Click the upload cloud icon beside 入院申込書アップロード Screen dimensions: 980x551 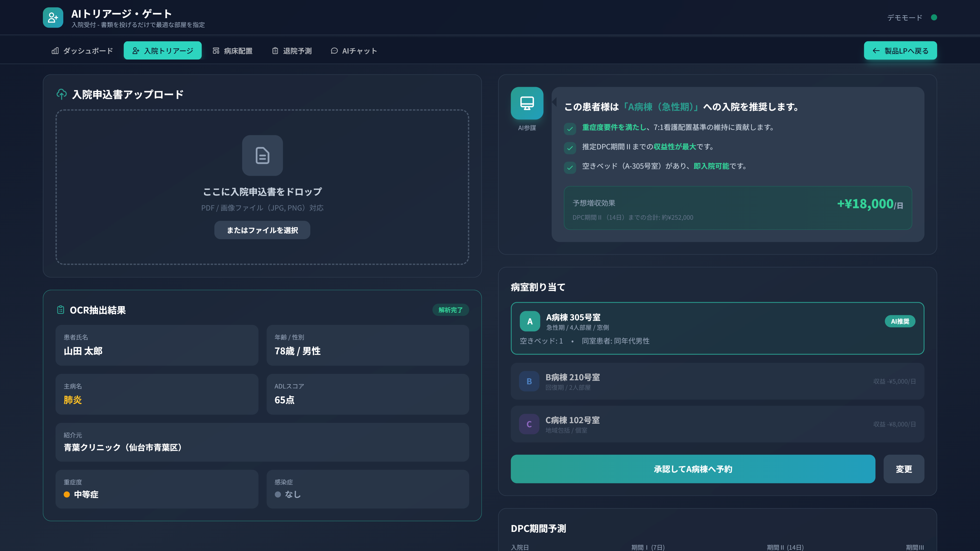click(x=61, y=94)
